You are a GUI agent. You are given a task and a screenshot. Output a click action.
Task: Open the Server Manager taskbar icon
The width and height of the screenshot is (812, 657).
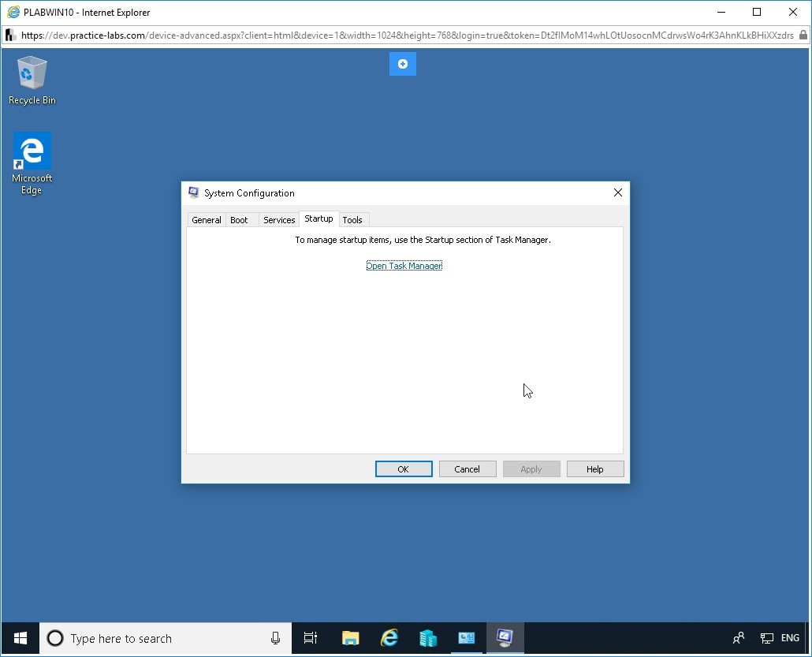click(x=428, y=638)
